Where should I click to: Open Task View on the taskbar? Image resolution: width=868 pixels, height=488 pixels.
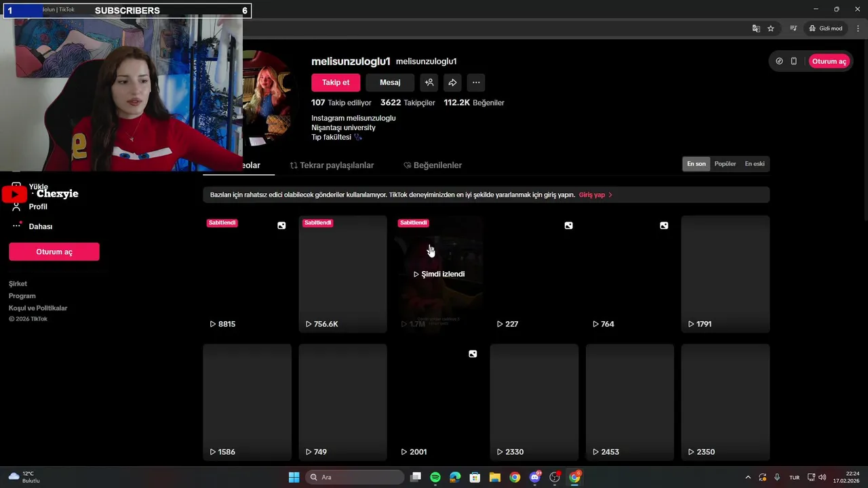(416, 477)
